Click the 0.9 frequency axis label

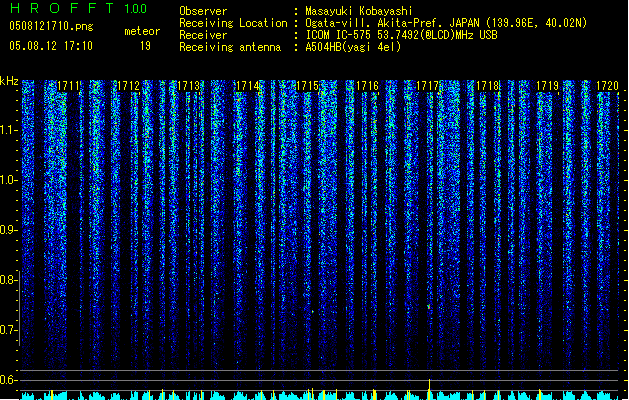pyautogui.click(x=8, y=230)
